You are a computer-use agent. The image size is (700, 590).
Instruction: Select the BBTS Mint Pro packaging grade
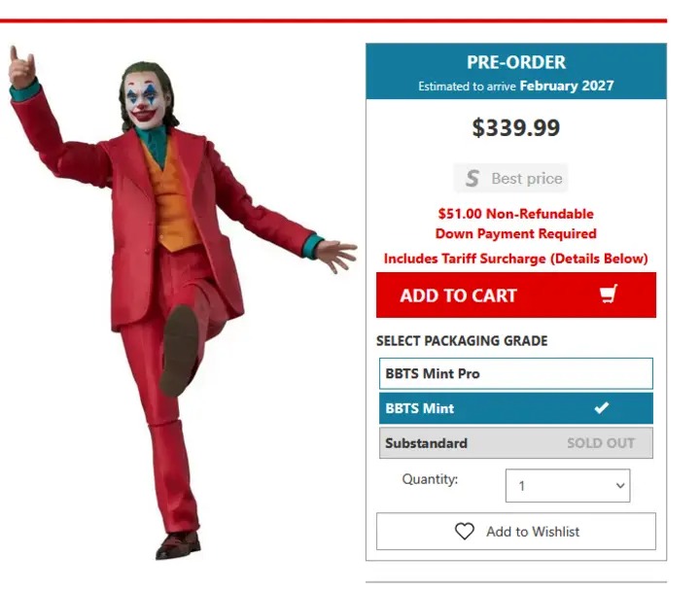pos(515,373)
